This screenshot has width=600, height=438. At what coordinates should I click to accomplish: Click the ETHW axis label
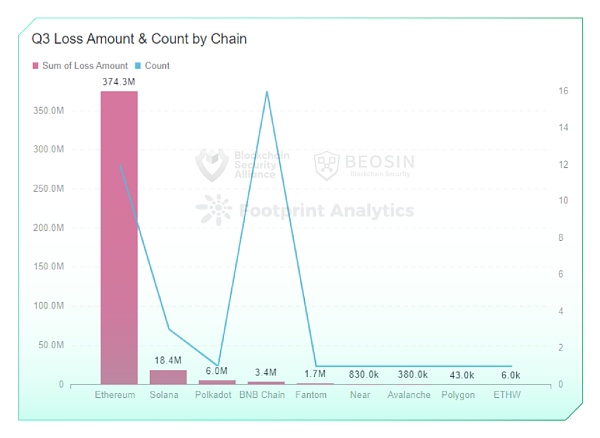[x=506, y=395]
